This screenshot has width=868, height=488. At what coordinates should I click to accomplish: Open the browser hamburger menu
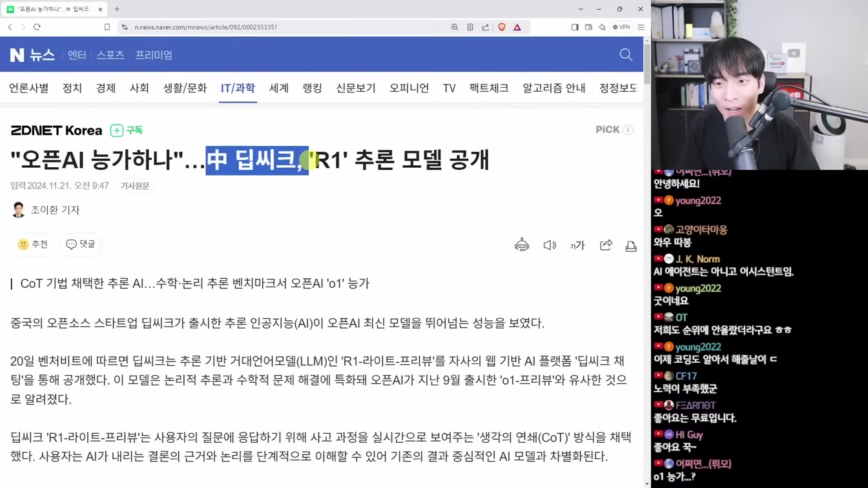pyautogui.click(x=641, y=27)
